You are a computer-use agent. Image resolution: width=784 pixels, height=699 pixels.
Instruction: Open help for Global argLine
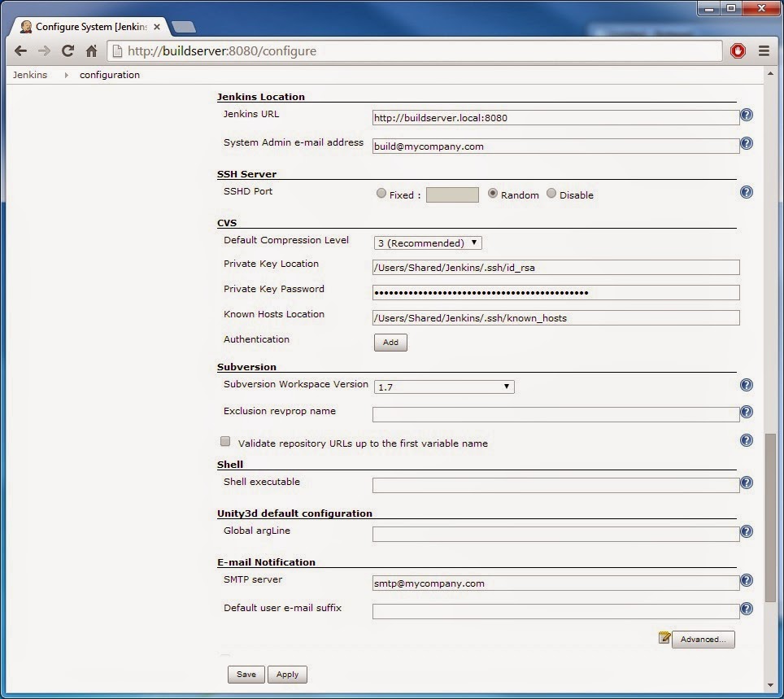coord(746,531)
